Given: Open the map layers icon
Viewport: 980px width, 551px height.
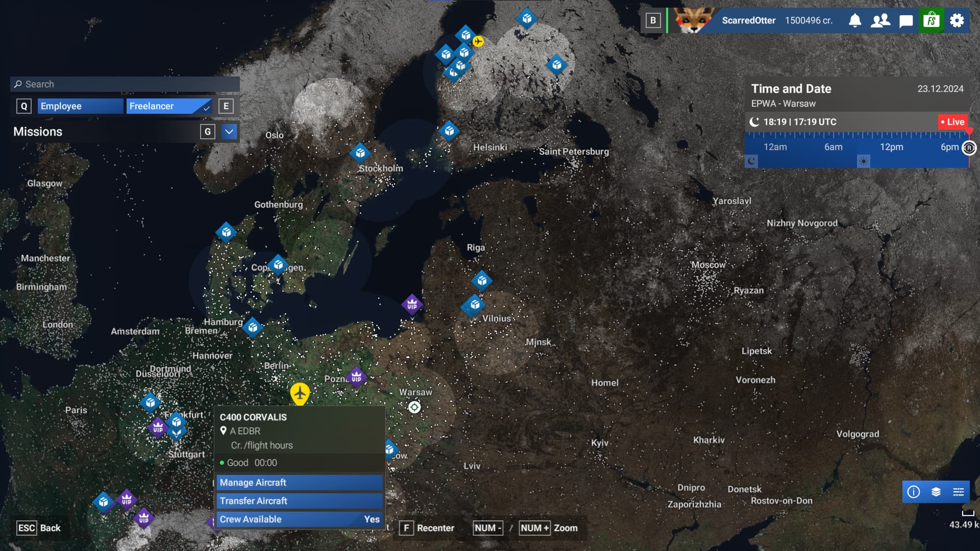Looking at the screenshot, I should pos(936,492).
